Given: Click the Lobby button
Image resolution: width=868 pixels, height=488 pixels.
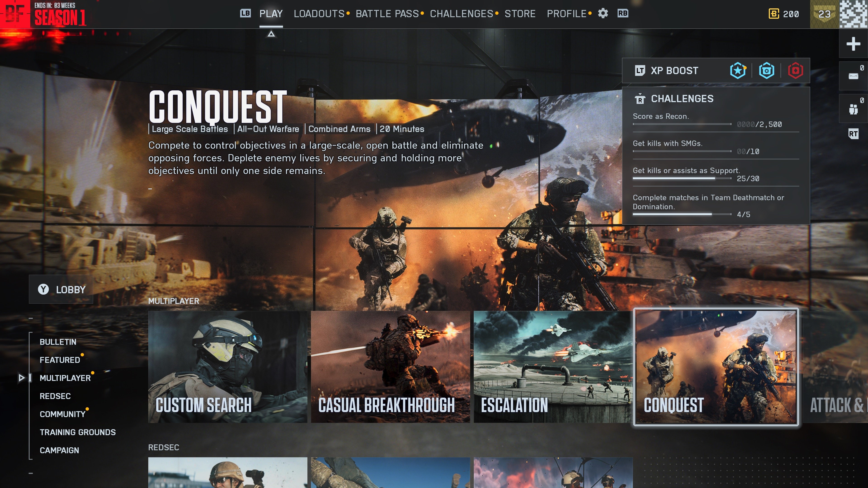Looking at the screenshot, I should click(61, 289).
